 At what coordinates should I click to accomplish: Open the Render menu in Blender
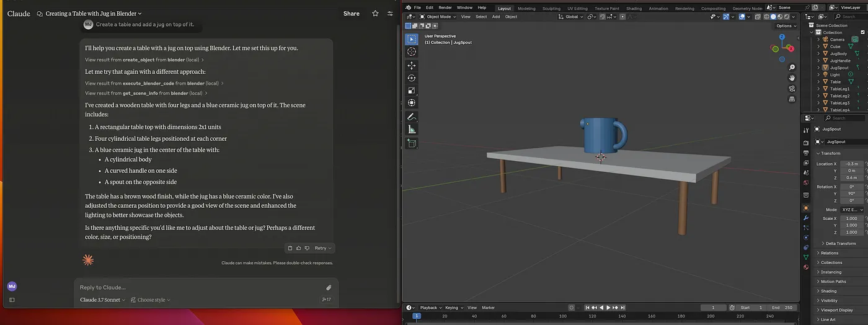pyautogui.click(x=445, y=7)
